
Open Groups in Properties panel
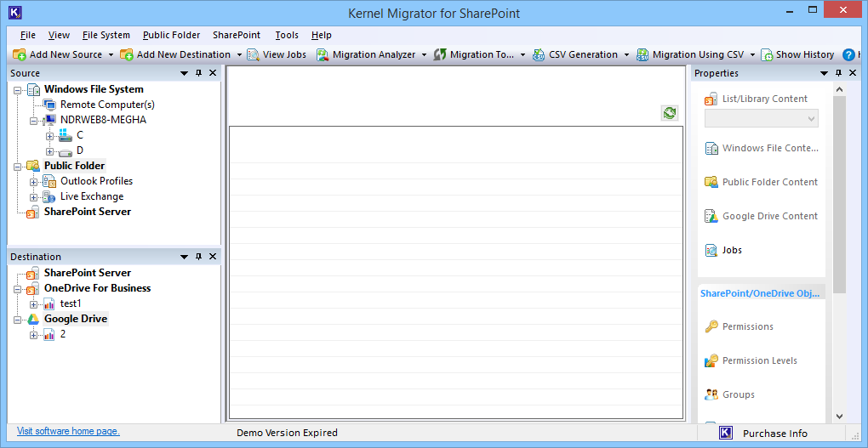tap(729, 395)
